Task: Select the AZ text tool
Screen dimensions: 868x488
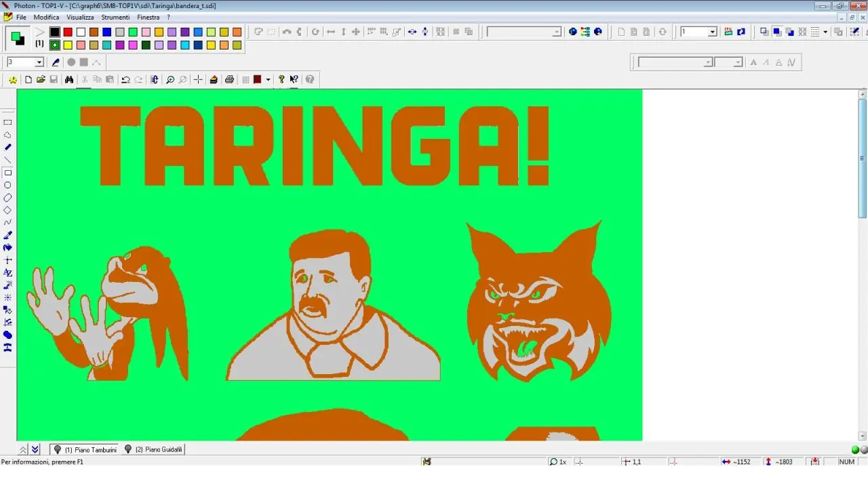Action: [x=7, y=272]
